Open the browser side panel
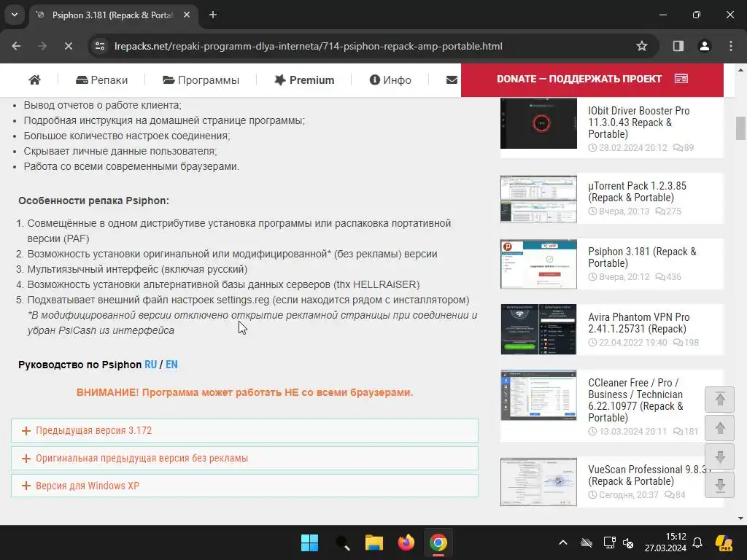This screenshot has height=560, width=747. pos(678,46)
